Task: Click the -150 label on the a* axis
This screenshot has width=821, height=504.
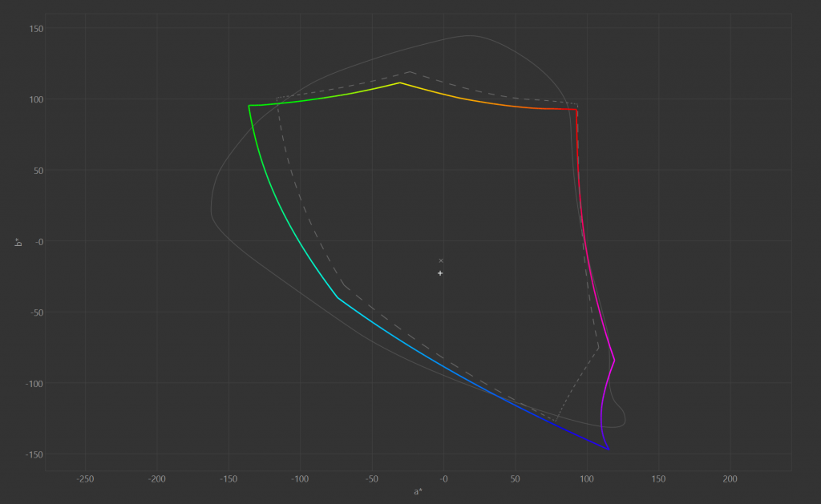Action: click(x=229, y=479)
